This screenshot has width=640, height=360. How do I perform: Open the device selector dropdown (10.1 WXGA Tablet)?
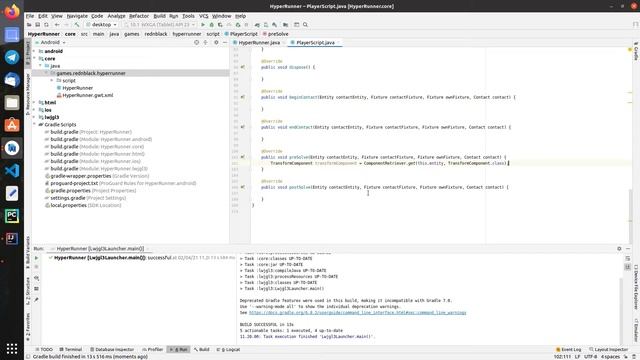(159, 24)
